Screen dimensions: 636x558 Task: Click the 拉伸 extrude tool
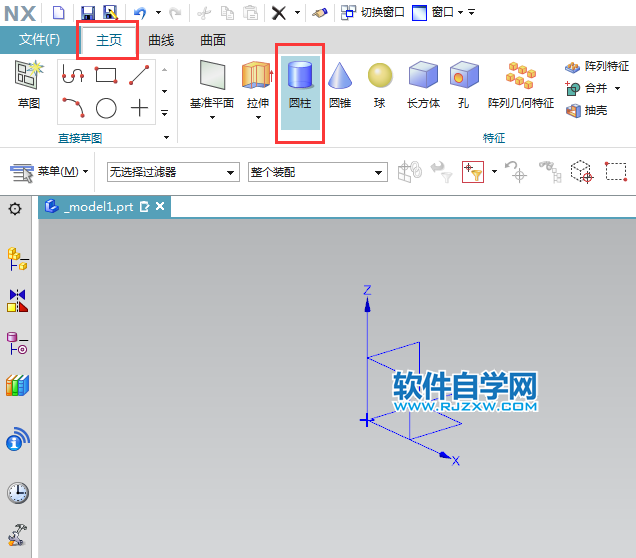[x=258, y=84]
